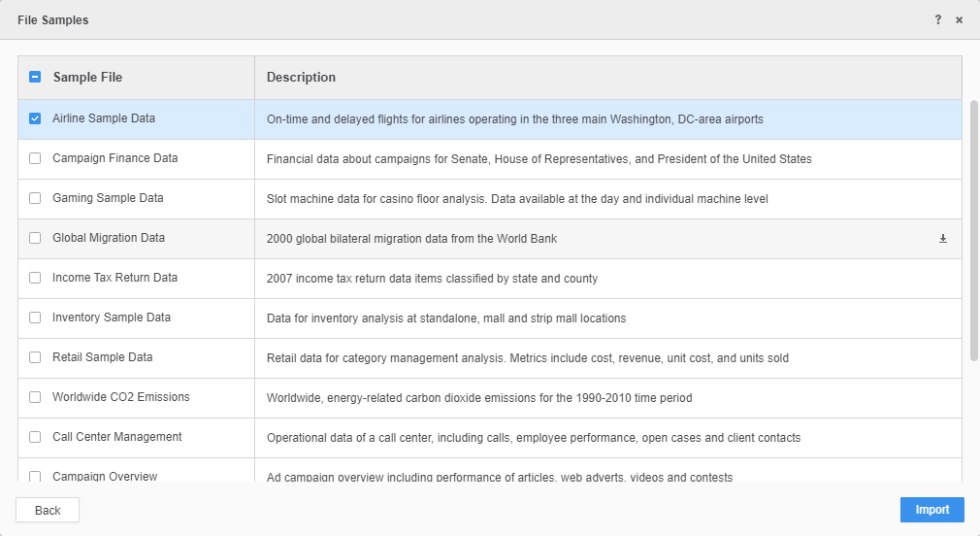Click the vertical scrollbar in the list
The image size is (980, 536).
pyautogui.click(x=973, y=229)
